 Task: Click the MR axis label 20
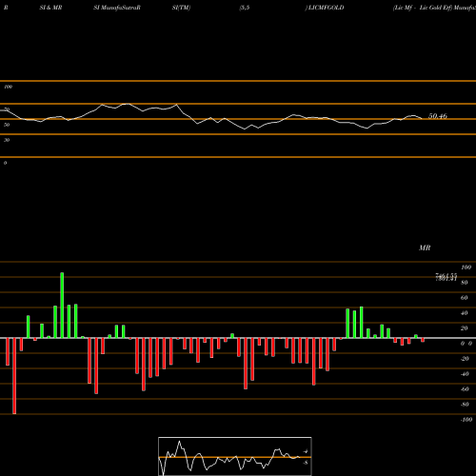pos(465,328)
